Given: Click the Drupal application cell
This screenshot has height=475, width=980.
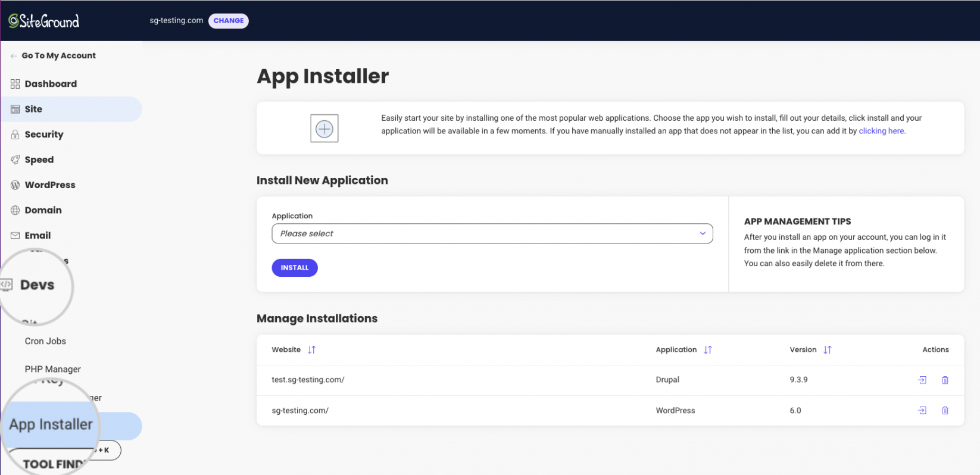Looking at the screenshot, I should [x=667, y=380].
